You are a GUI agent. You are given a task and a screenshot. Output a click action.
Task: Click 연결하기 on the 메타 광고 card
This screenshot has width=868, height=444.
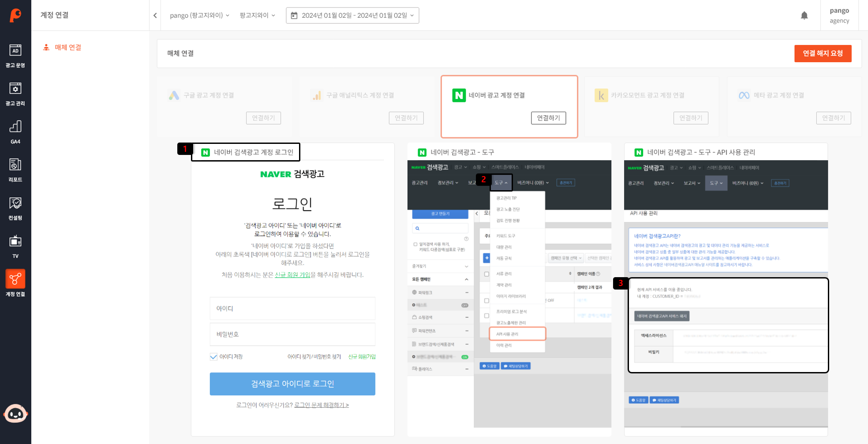[x=833, y=118]
